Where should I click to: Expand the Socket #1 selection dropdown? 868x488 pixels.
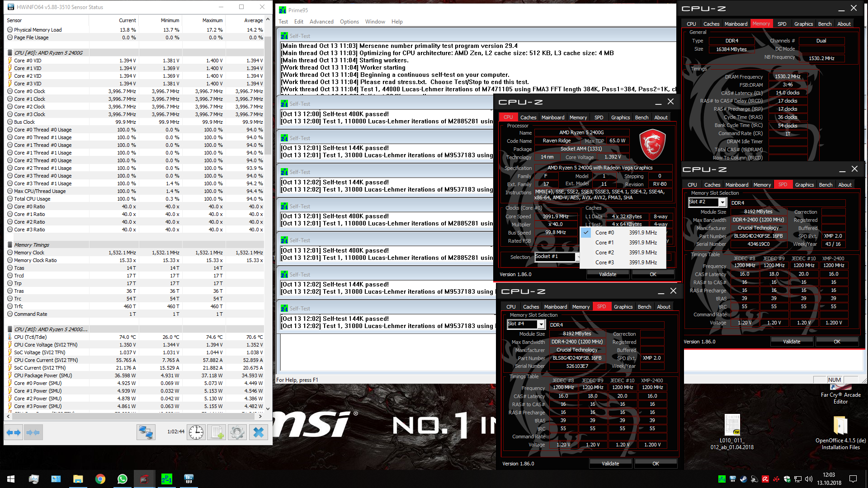click(579, 257)
